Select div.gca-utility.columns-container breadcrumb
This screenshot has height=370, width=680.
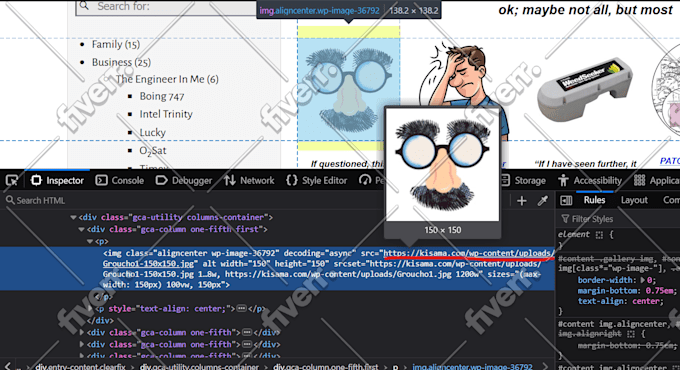point(199,367)
